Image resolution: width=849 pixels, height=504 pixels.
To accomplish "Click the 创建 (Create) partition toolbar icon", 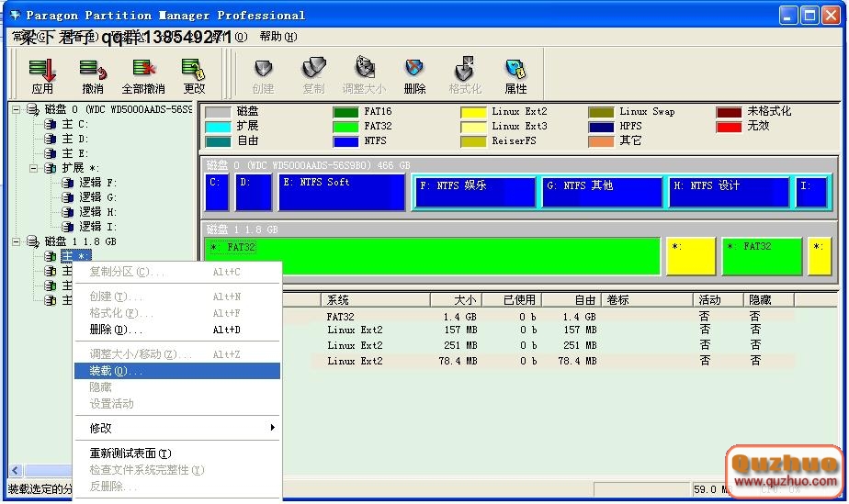I will [x=263, y=75].
